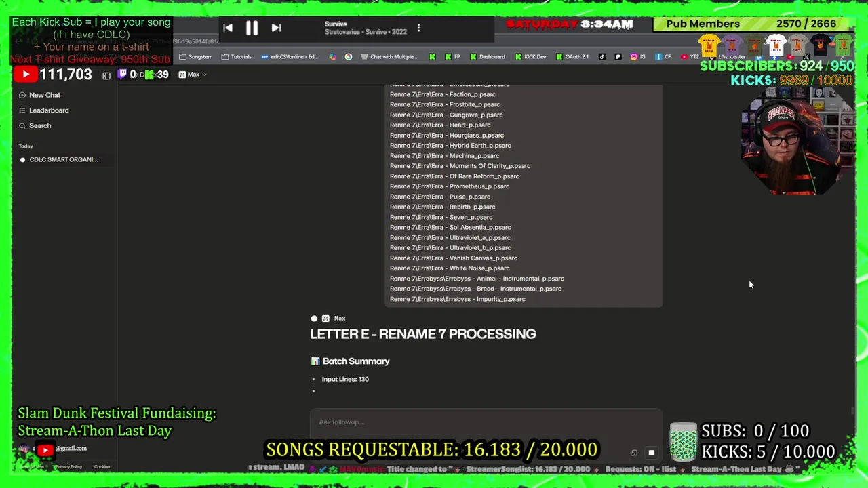The height and width of the screenshot is (488, 868).
Task: Skip to previous track in media player
Action: tap(228, 28)
